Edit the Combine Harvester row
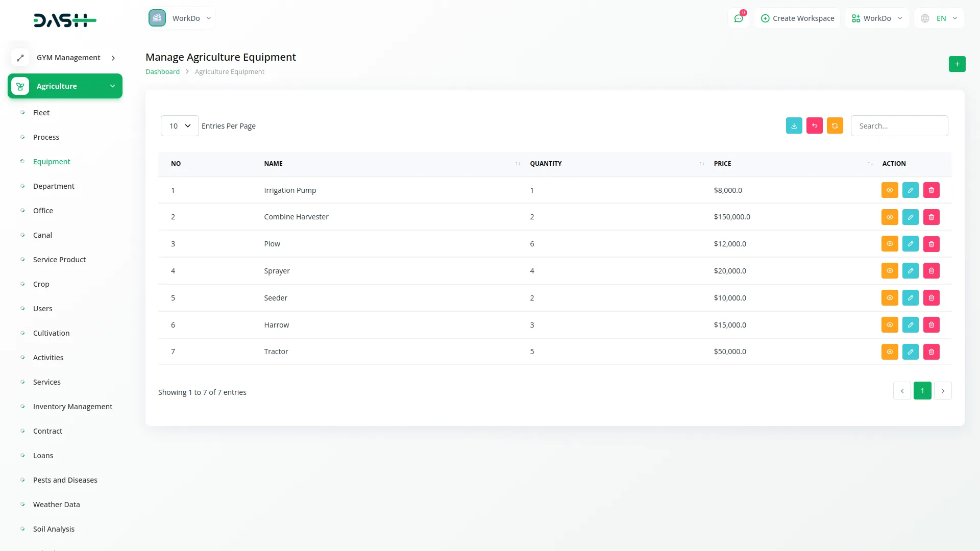980x551 pixels. 910,217
